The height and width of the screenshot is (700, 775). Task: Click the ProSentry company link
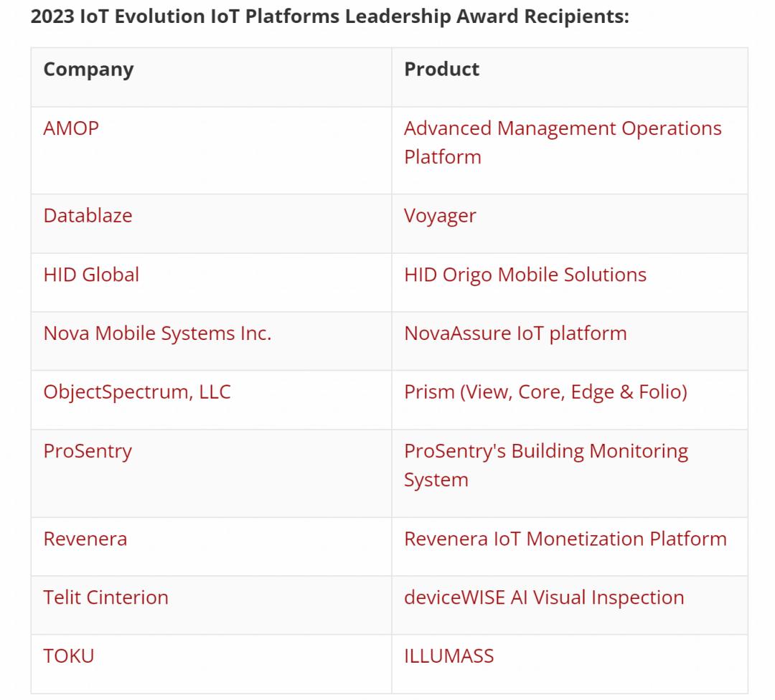(88, 451)
